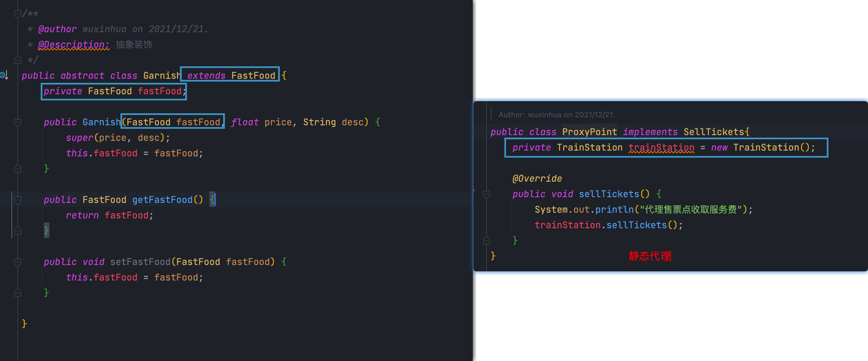
Task: Click the ProxyPoint class name
Action: tap(589, 132)
